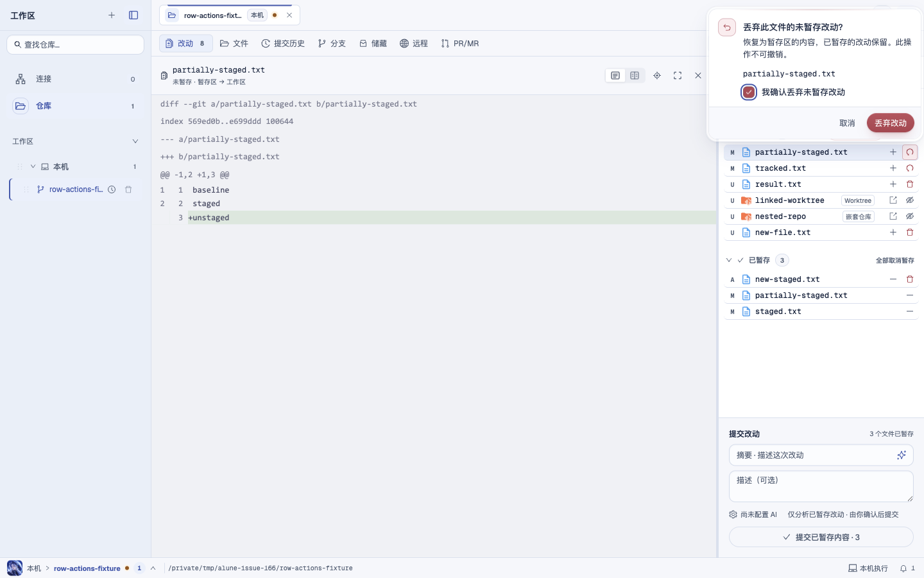Expand diff to fullscreen
924x578 pixels.
tap(678, 76)
